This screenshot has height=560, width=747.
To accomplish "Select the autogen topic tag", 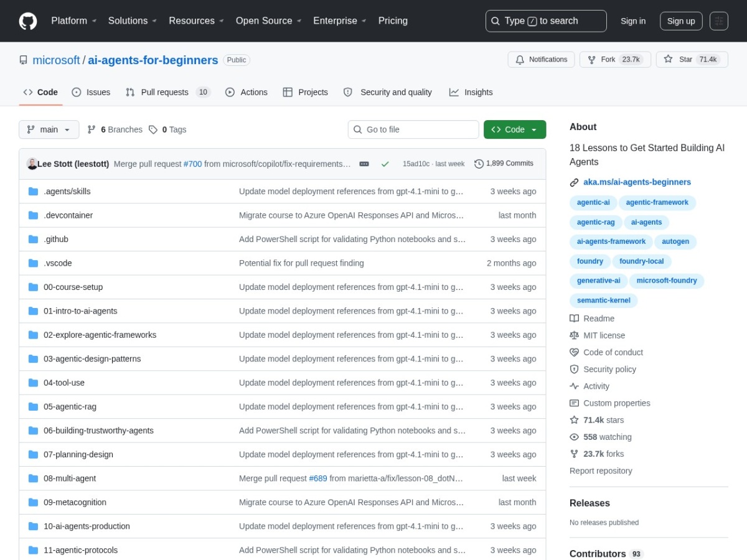I will click(675, 241).
